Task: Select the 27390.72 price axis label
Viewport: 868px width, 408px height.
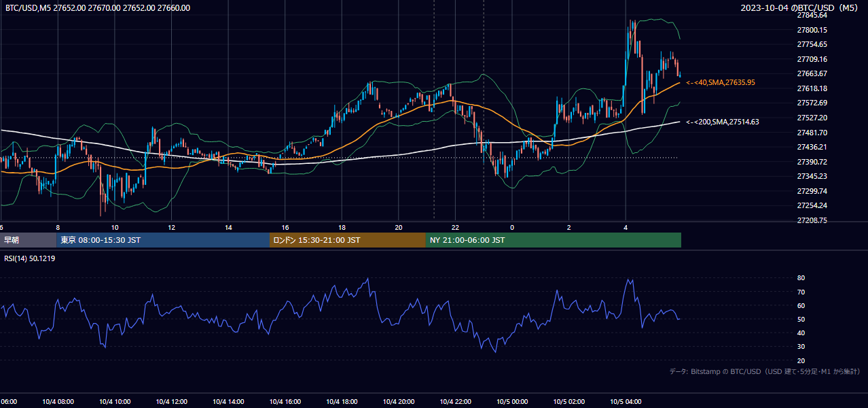Action: coord(812,162)
